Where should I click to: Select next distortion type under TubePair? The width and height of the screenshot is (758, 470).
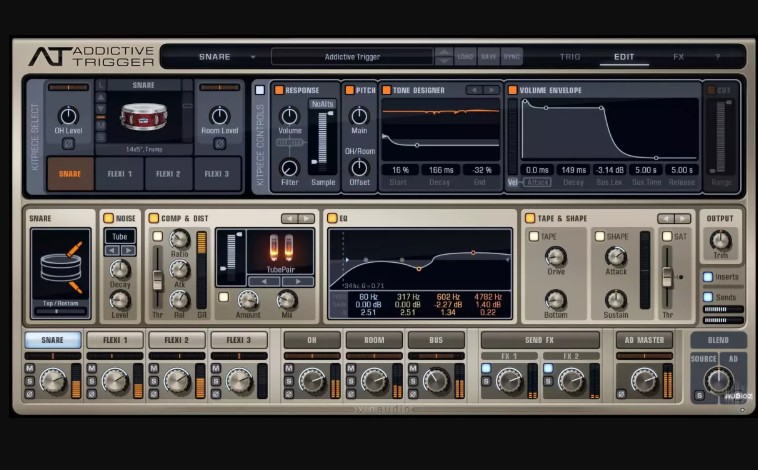(298, 281)
